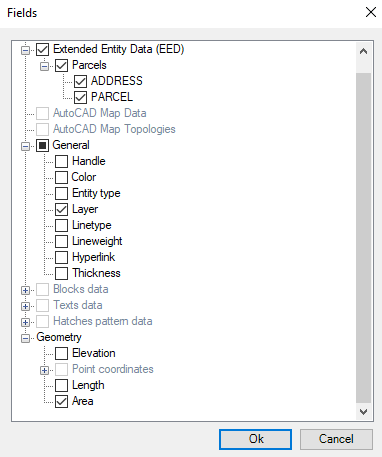Click the scrollbar down arrow
382x457 pixels.
(x=363, y=412)
